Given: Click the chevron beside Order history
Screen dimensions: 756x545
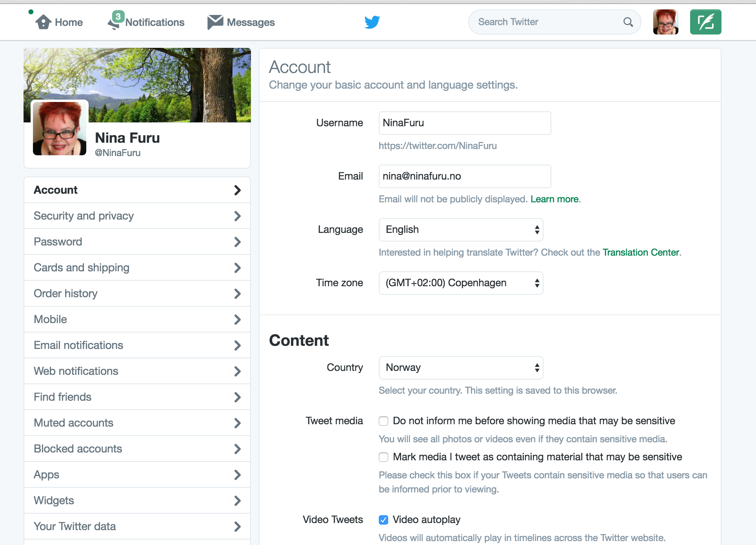Looking at the screenshot, I should (x=237, y=294).
